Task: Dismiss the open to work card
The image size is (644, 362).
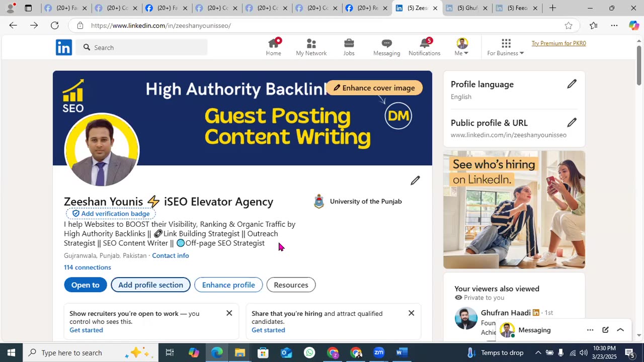Action: tap(229, 313)
